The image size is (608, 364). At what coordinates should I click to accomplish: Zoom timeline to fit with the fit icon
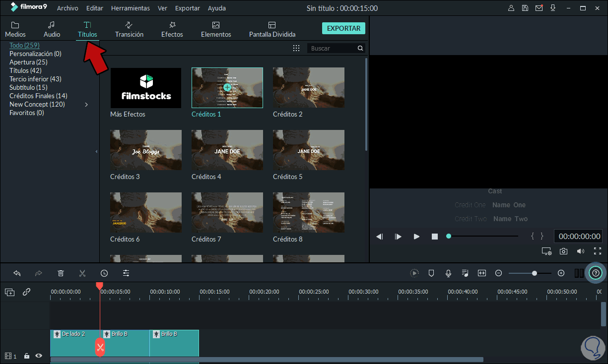click(481, 273)
